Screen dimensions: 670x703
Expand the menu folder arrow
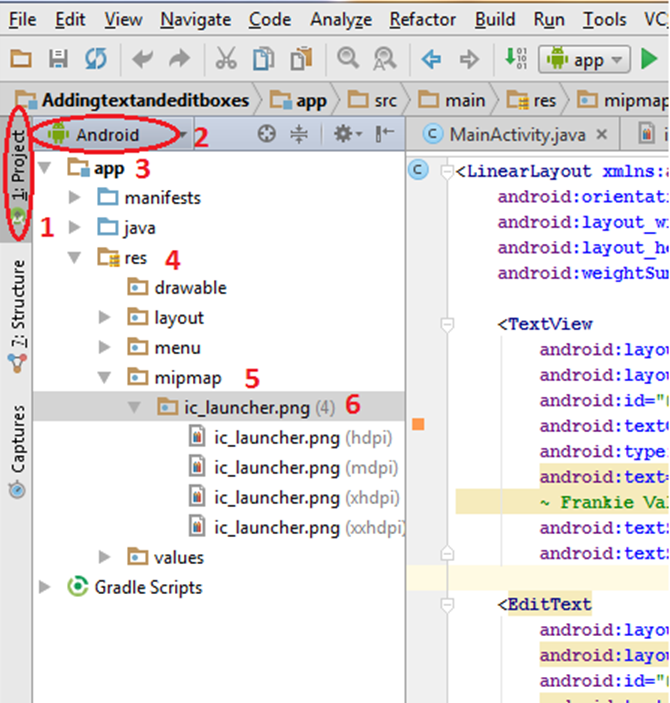(104, 347)
